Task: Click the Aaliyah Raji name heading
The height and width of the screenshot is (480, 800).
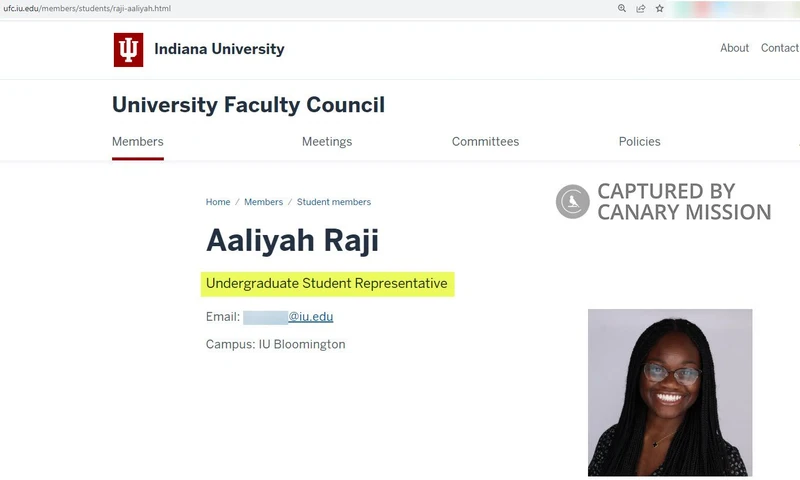Action: pos(292,240)
